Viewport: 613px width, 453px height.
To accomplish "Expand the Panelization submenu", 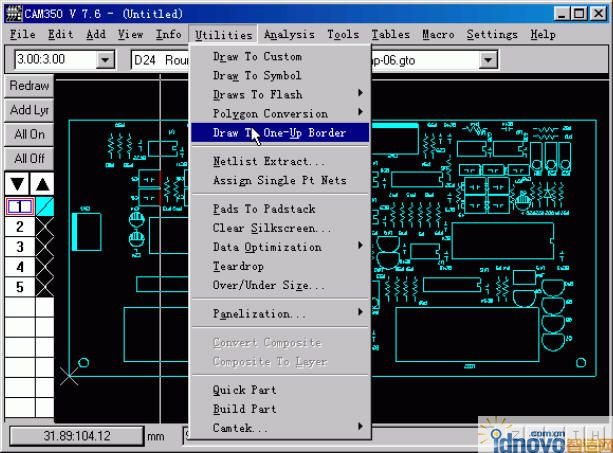I will pos(280,313).
